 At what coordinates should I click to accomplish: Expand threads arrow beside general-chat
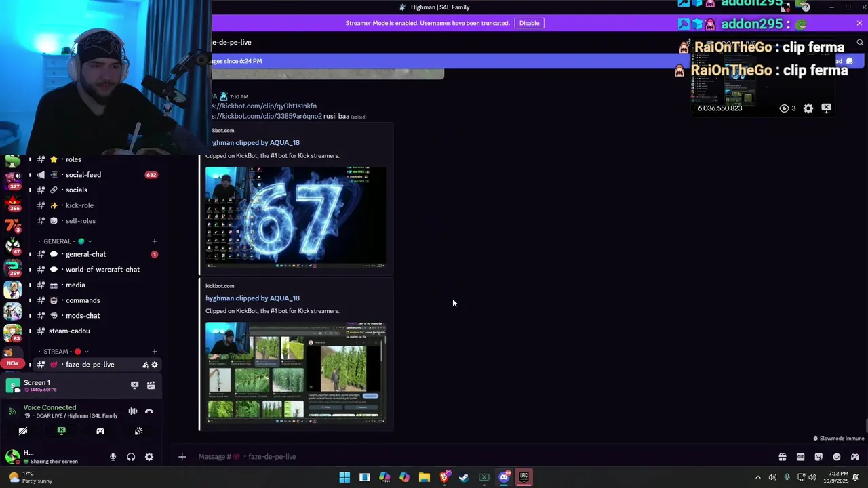point(30,254)
